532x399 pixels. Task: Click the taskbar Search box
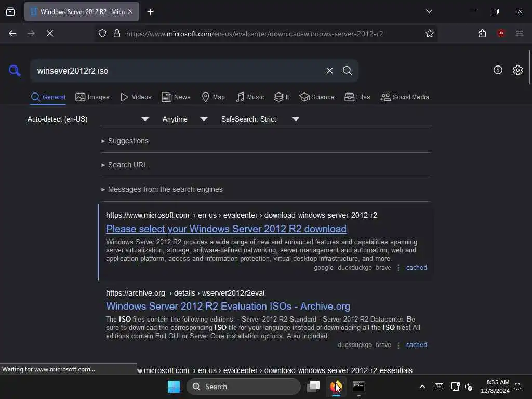(243, 387)
